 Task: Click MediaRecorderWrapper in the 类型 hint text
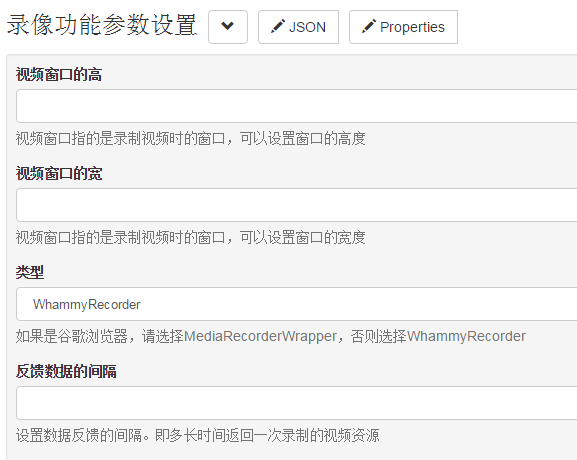pos(261,336)
